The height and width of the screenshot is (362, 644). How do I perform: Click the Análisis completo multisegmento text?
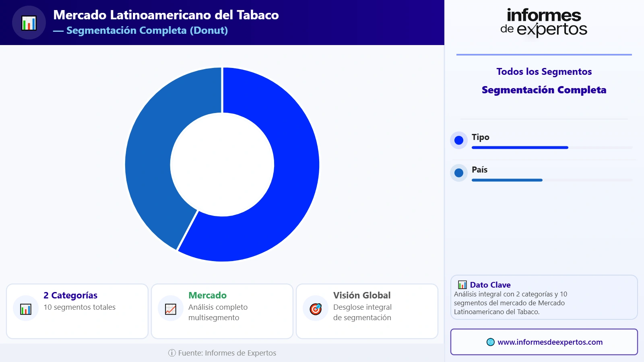[218, 312]
